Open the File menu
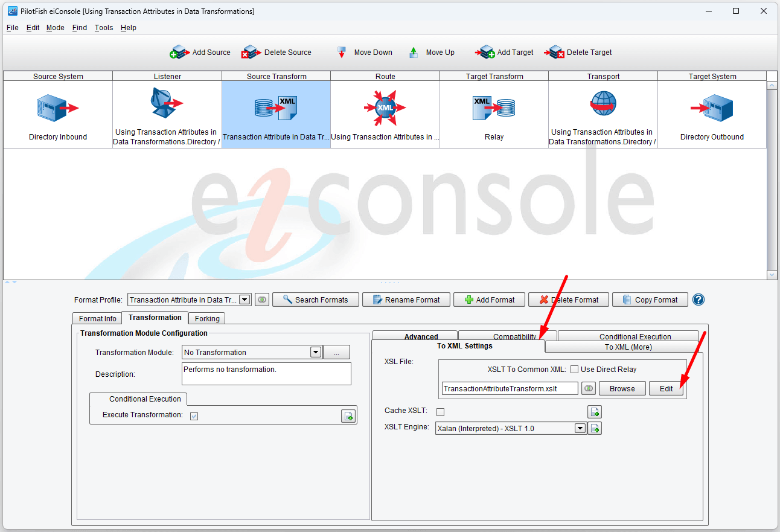The height and width of the screenshot is (532, 780). (13, 28)
